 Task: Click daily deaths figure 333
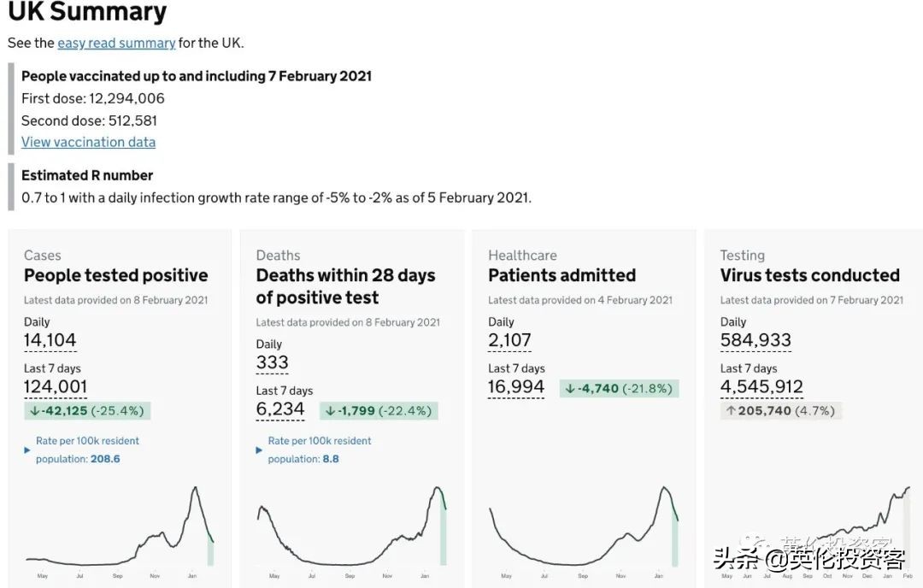(x=272, y=362)
